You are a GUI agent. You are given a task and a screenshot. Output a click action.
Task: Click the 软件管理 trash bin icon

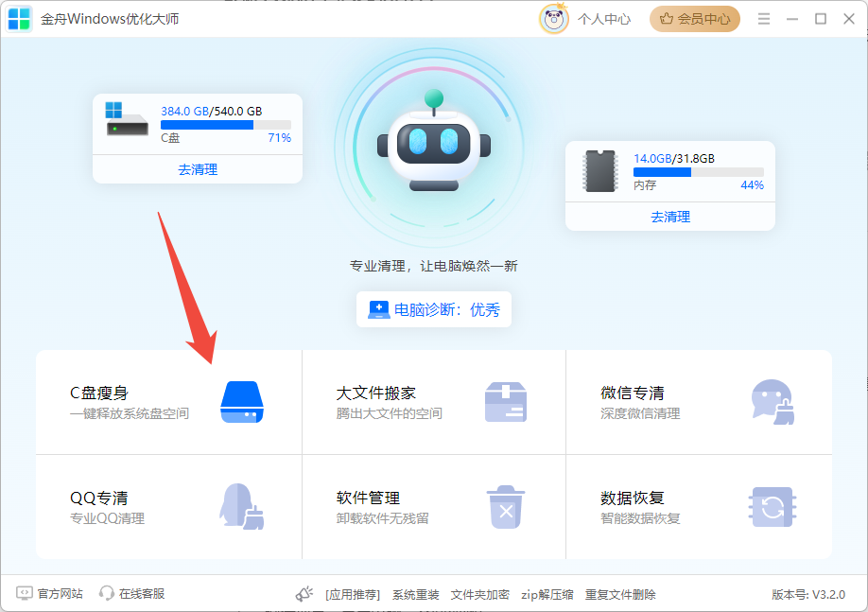pos(506,507)
